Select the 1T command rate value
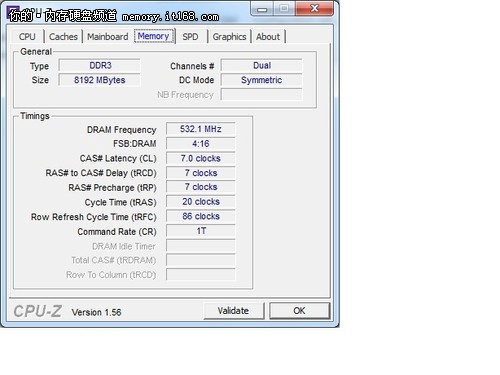The height and width of the screenshot is (375, 500). (201, 231)
